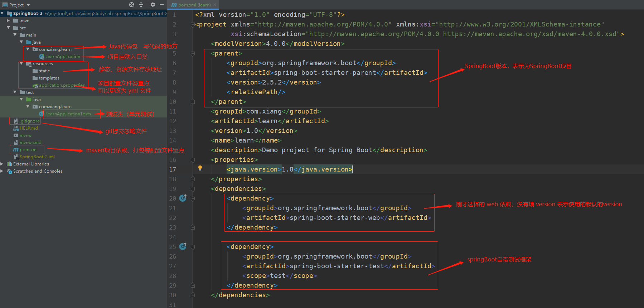Click the name learn tag on line 14
This screenshot has height=308, width=644.
point(246,140)
